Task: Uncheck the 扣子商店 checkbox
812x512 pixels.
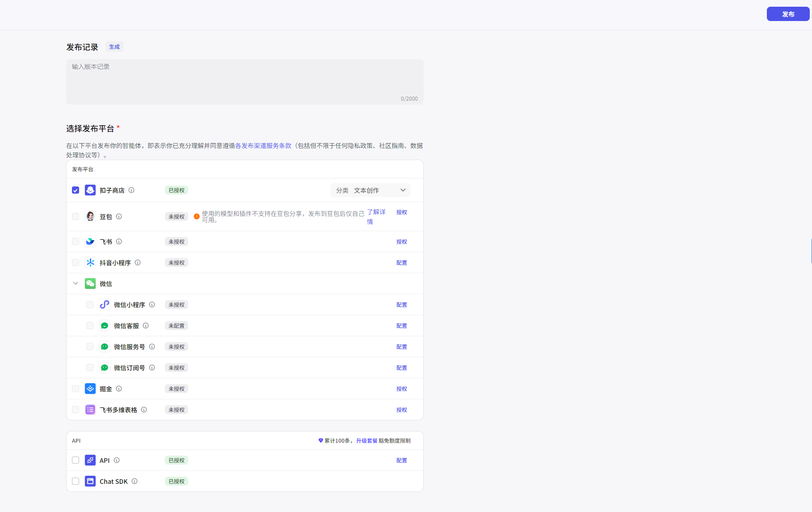Action: [76, 190]
